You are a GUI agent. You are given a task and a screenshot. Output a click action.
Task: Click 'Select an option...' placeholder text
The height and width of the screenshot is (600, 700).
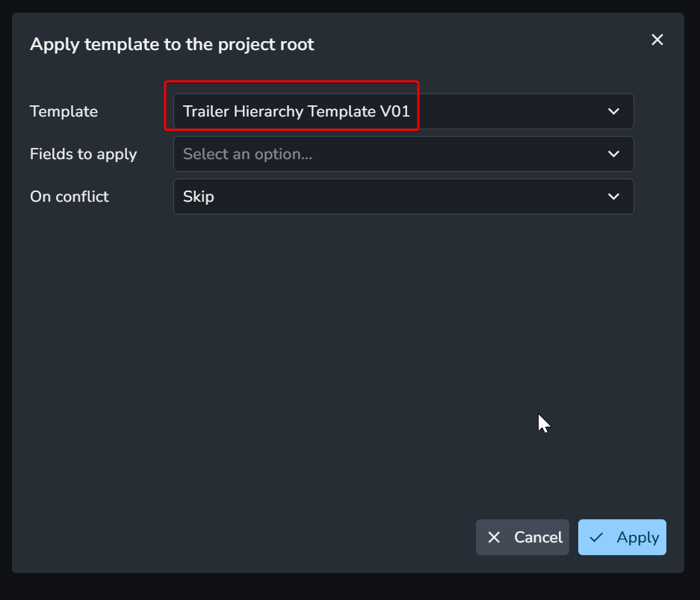pyautogui.click(x=248, y=154)
